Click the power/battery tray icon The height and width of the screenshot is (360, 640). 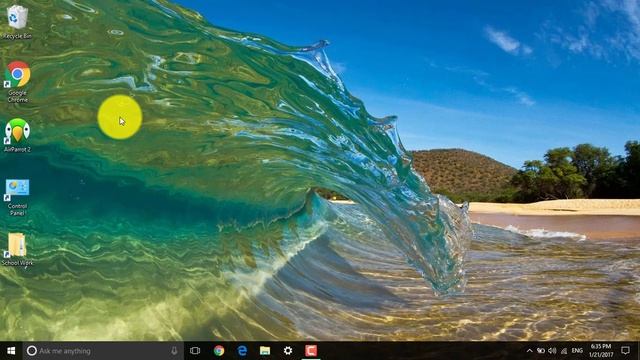[x=541, y=351]
